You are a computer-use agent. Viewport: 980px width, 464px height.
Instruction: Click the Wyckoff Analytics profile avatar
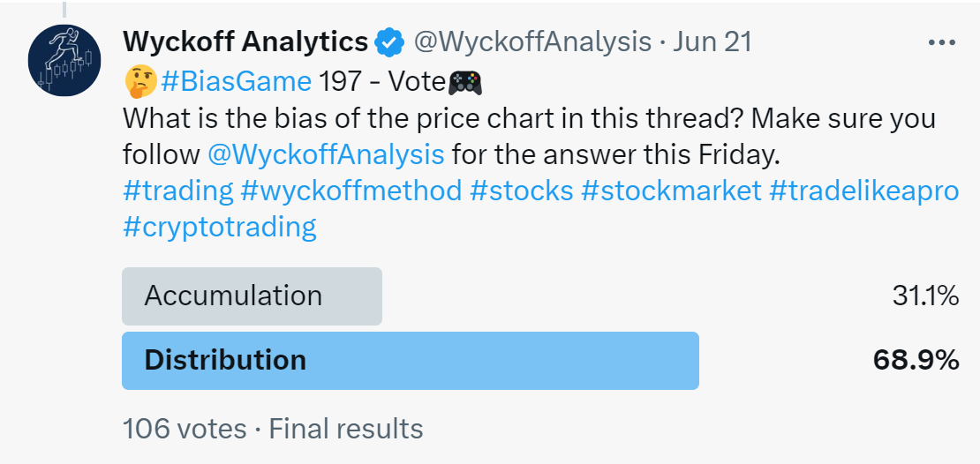point(64,59)
